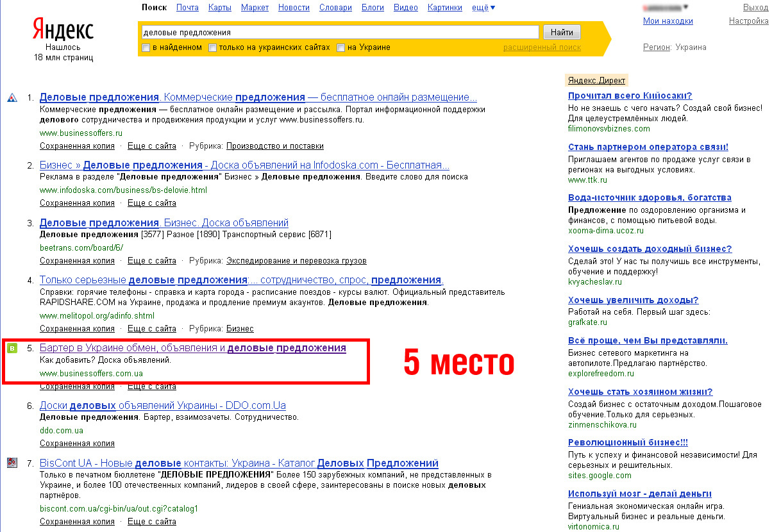The width and height of the screenshot is (781, 532).
Task: Open 'Сохраненная копия' for businessoffers.ru result
Action: [x=77, y=146]
